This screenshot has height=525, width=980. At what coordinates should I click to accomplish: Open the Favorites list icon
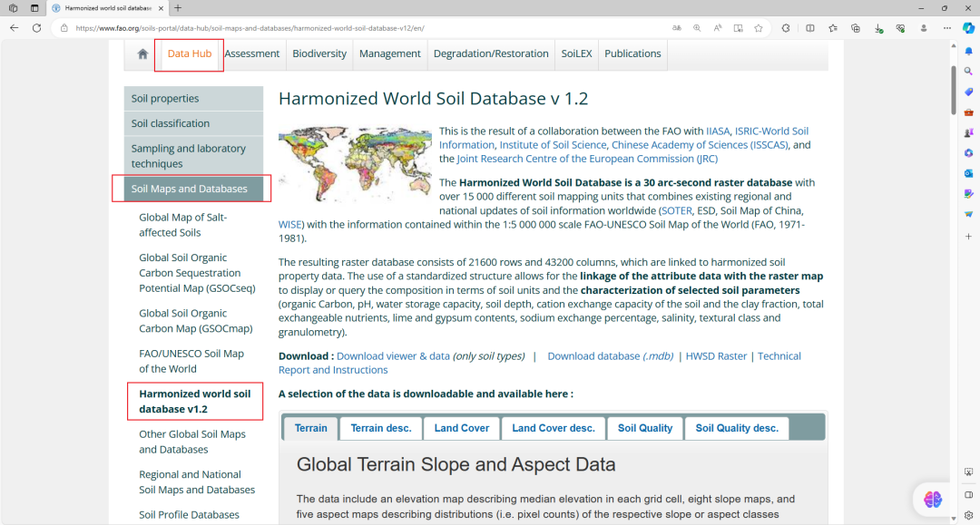click(x=833, y=28)
